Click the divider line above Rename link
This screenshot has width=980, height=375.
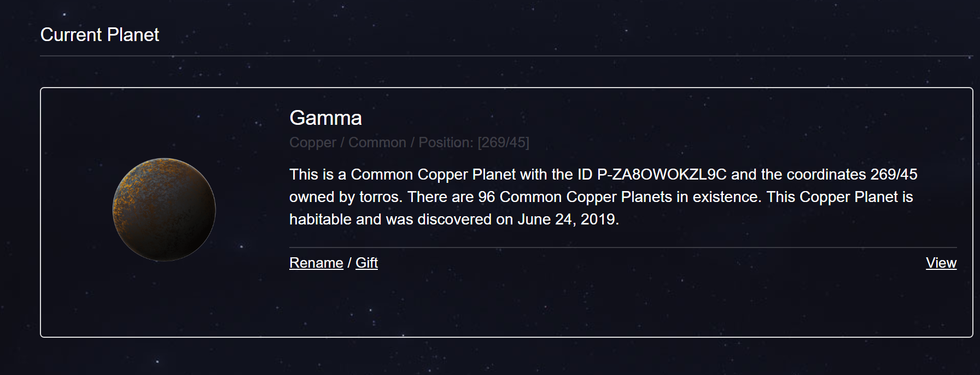623,247
